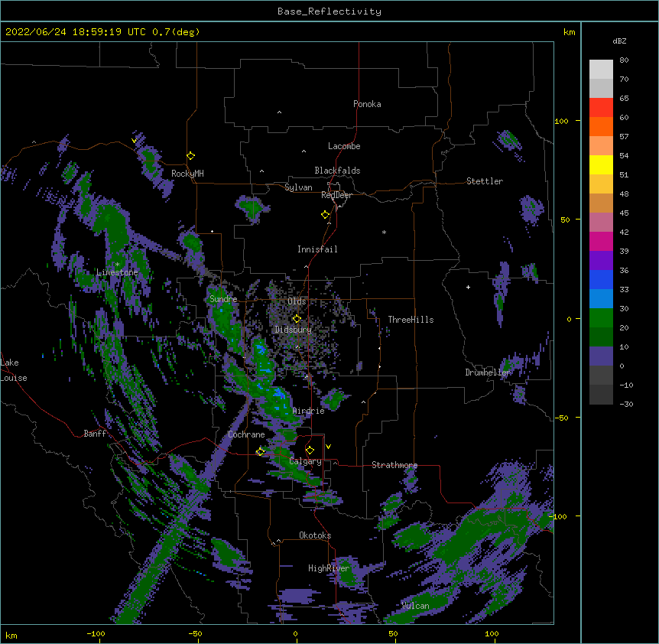Click the RockyMH town label
The width and height of the screenshot is (659, 644).
tap(187, 174)
